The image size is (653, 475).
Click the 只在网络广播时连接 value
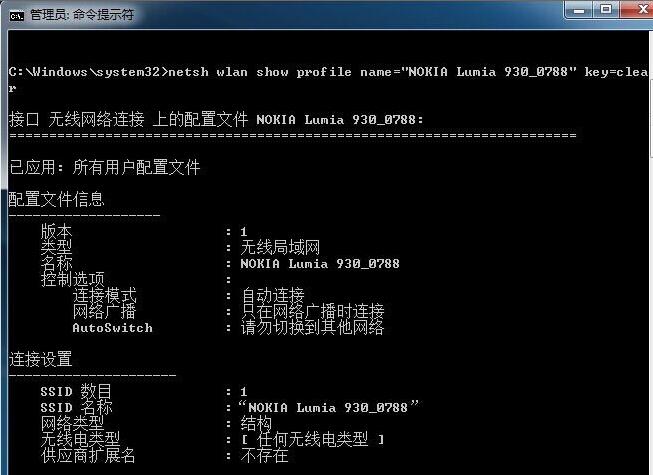(312, 311)
